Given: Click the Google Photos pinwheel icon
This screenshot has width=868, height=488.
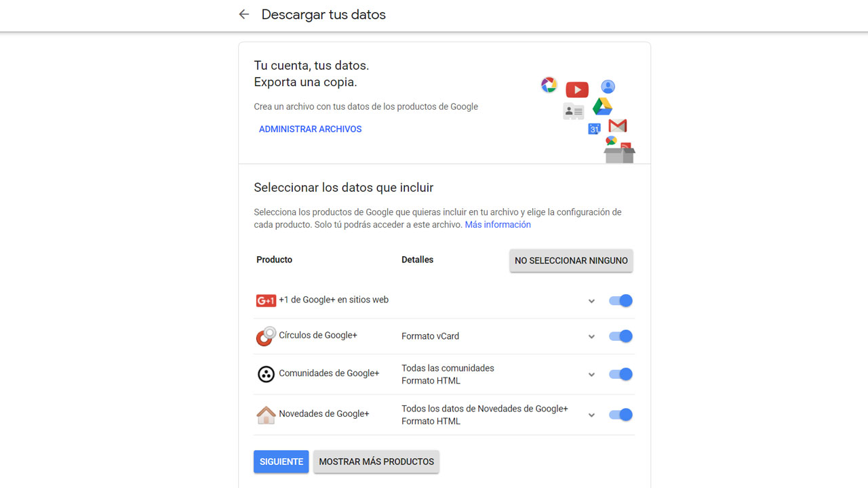Looking at the screenshot, I should pyautogui.click(x=549, y=85).
